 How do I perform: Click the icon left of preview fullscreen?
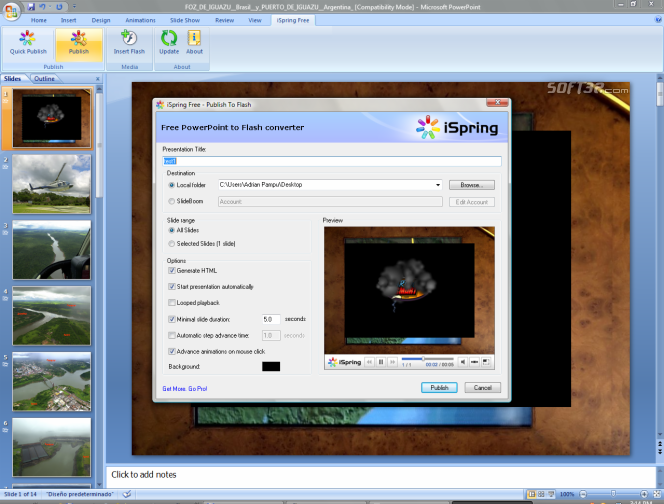click(x=475, y=362)
